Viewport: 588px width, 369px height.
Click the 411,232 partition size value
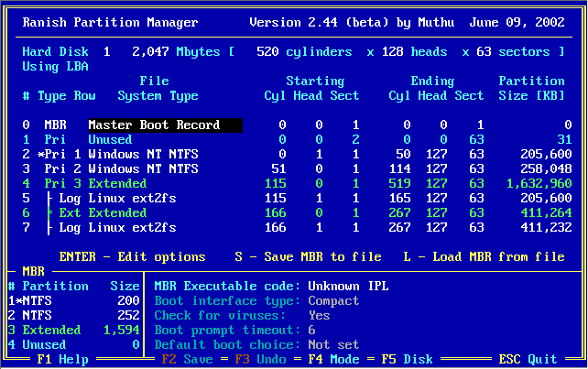click(x=546, y=227)
